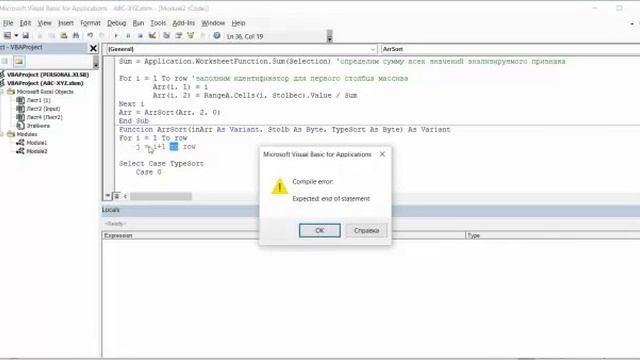Open the Run menu

tap(138, 23)
